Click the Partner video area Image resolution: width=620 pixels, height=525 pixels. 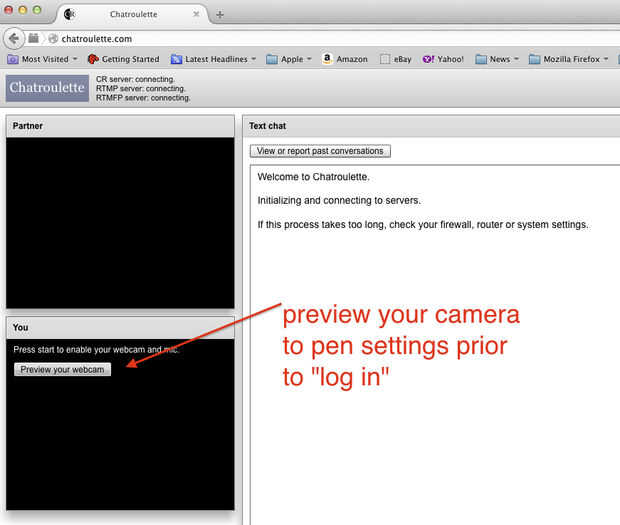(x=120, y=223)
